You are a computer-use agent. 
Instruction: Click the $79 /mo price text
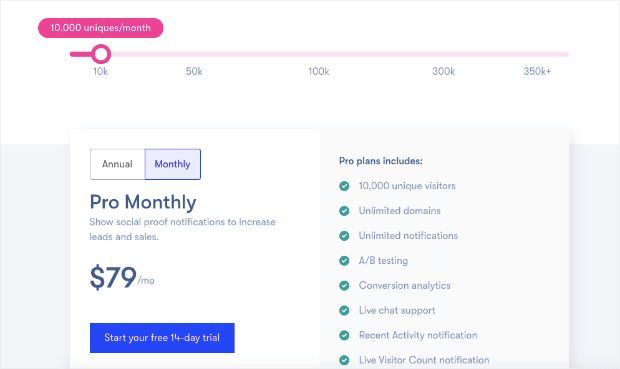pyautogui.click(x=122, y=277)
